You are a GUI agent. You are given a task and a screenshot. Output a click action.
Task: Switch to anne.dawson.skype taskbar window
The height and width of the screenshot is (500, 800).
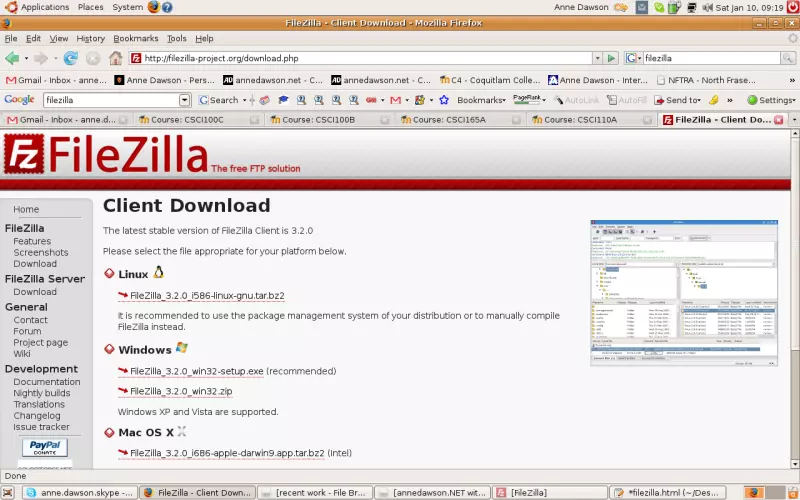pyautogui.click(x=81, y=492)
